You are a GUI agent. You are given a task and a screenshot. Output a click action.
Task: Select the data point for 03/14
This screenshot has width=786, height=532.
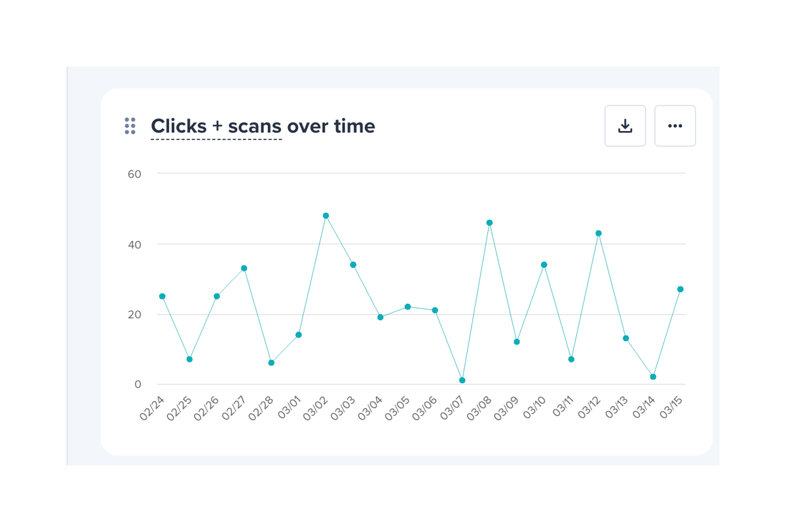pos(652,377)
